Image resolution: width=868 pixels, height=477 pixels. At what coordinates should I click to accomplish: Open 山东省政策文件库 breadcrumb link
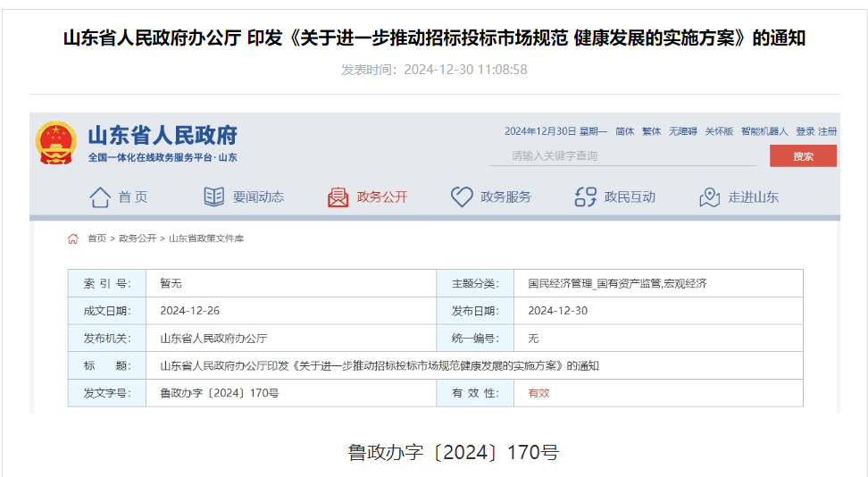[206, 238]
